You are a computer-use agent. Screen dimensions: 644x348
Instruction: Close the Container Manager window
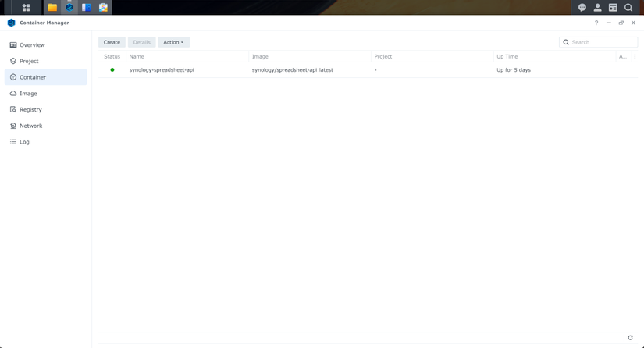pyautogui.click(x=633, y=23)
